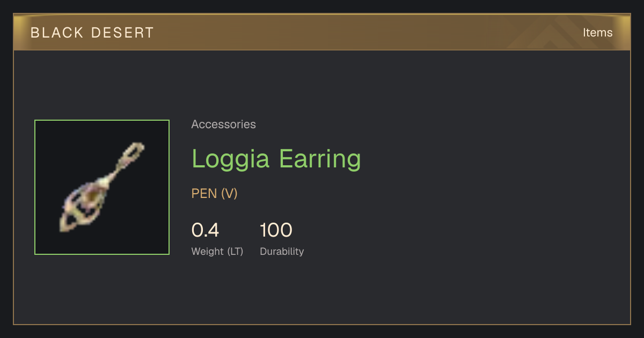Click the Weight (LT) label
Image resolution: width=644 pixels, height=338 pixels.
click(x=217, y=251)
